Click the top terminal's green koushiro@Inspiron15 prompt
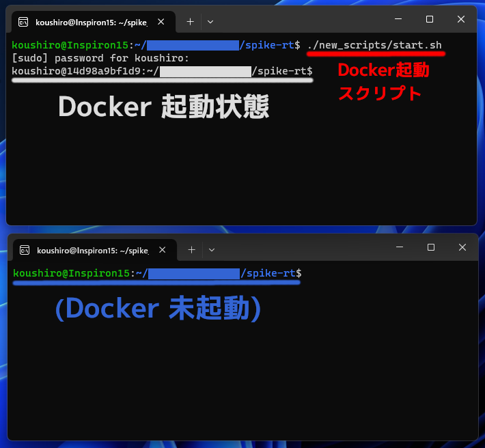This screenshot has height=448, width=485. (x=70, y=45)
